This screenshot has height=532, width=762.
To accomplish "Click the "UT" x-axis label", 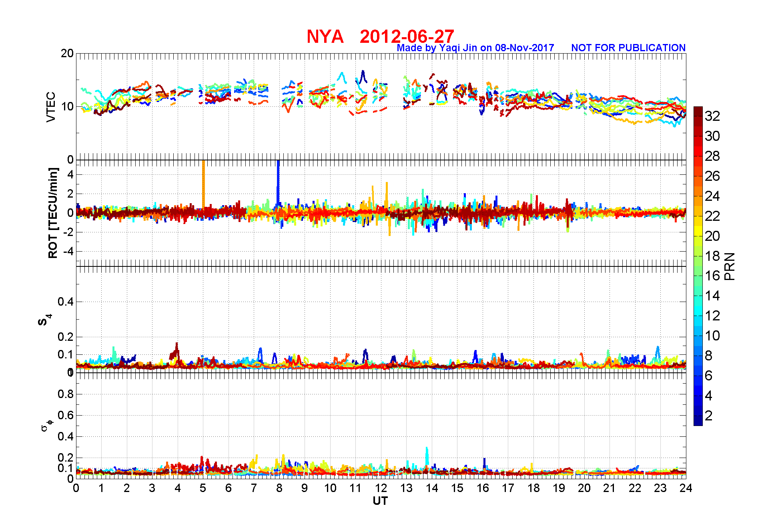I will click(380, 501).
